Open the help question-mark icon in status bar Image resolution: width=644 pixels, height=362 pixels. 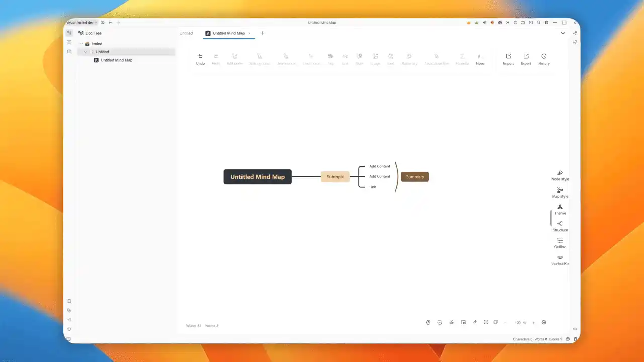[x=568, y=339]
